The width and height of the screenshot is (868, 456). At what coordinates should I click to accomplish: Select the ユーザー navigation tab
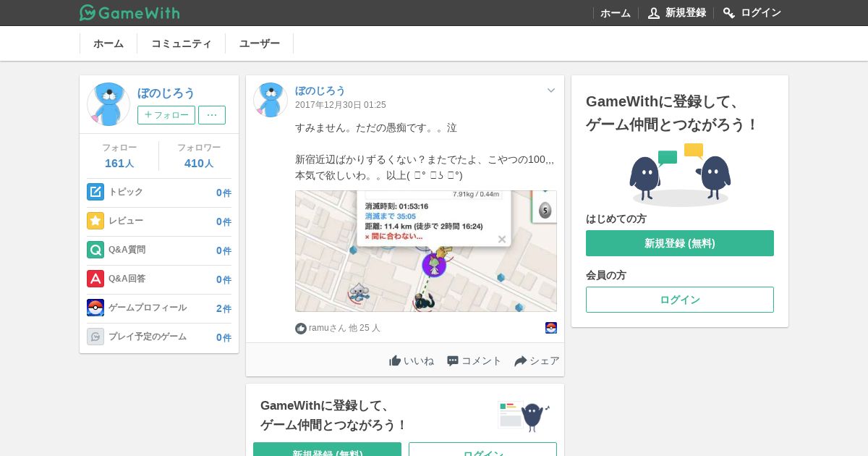(260, 43)
